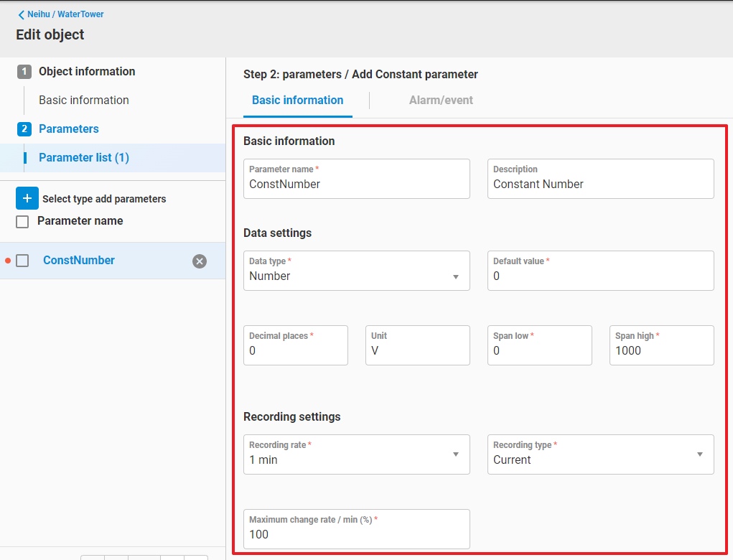Click the back chevron beside Neihu / WaterTower
Screen dimensions: 733x560
(22, 14)
